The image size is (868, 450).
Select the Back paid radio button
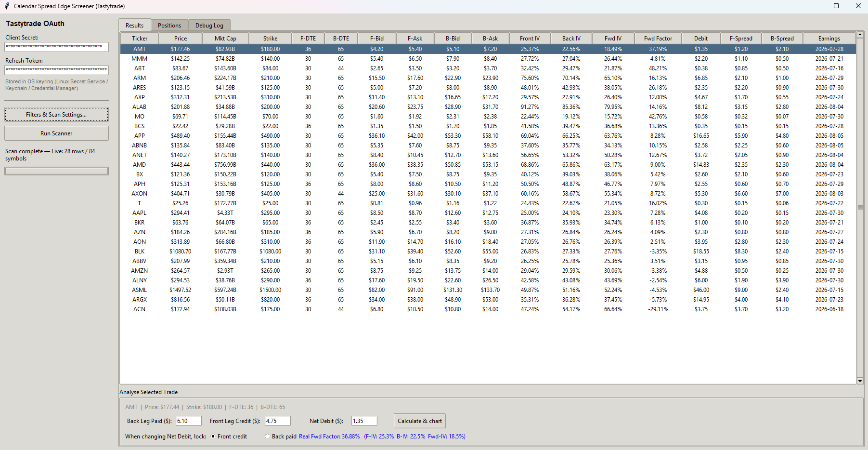pyautogui.click(x=267, y=437)
